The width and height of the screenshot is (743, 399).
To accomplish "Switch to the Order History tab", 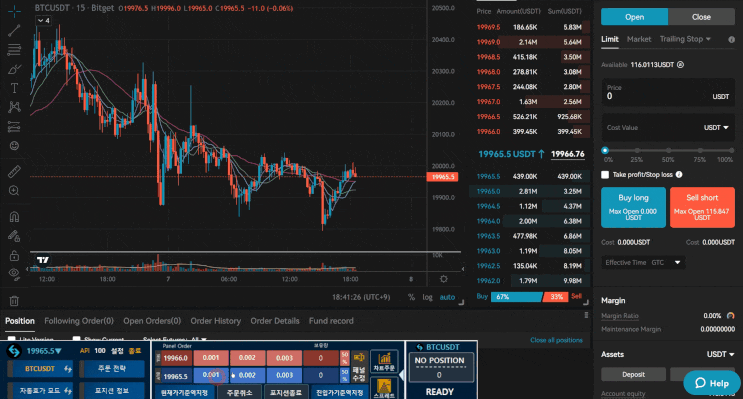I will [x=216, y=321].
